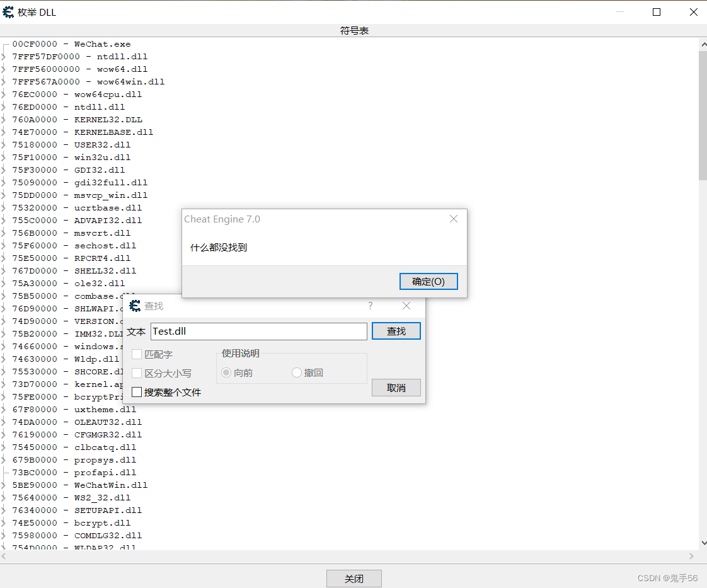
Task: Expand the wow64.dll tree node
Action: click(4, 69)
